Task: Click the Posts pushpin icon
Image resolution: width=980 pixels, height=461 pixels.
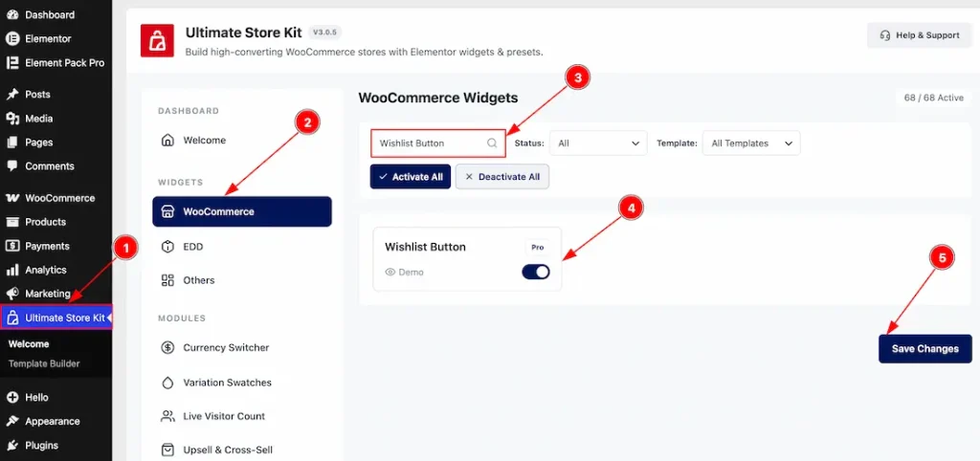Action: [x=11, y=95]
